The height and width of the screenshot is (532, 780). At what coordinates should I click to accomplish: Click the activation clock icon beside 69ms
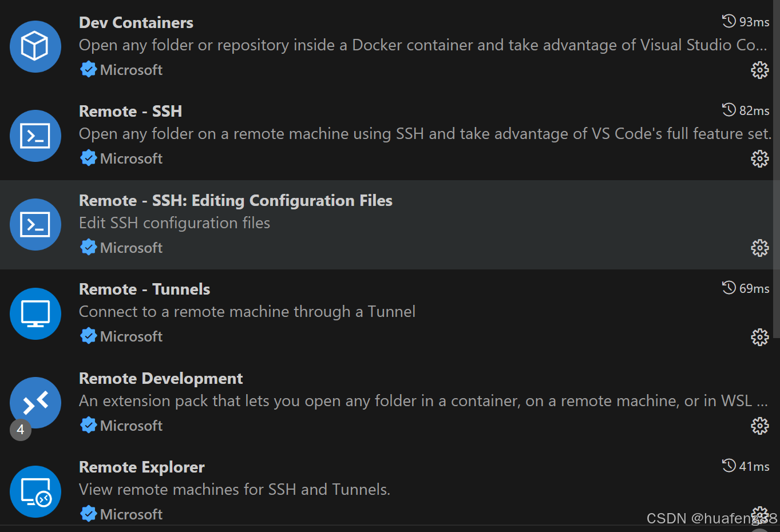click(728, 288)
